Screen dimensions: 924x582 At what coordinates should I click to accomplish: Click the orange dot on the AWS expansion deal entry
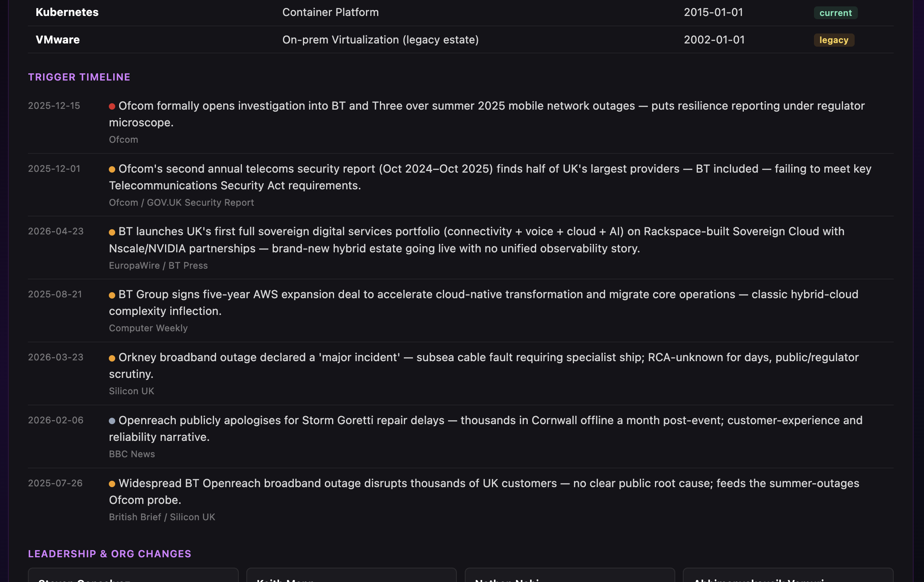point(112,295)
